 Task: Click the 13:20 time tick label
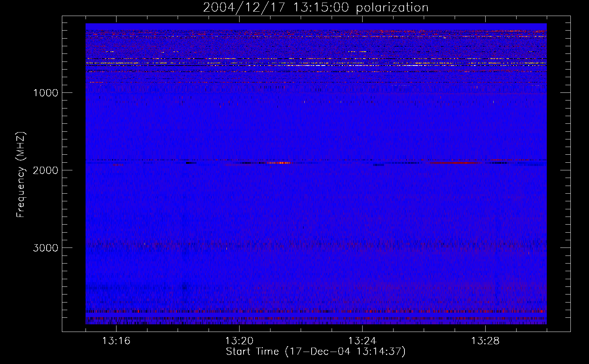click(239, 341)
